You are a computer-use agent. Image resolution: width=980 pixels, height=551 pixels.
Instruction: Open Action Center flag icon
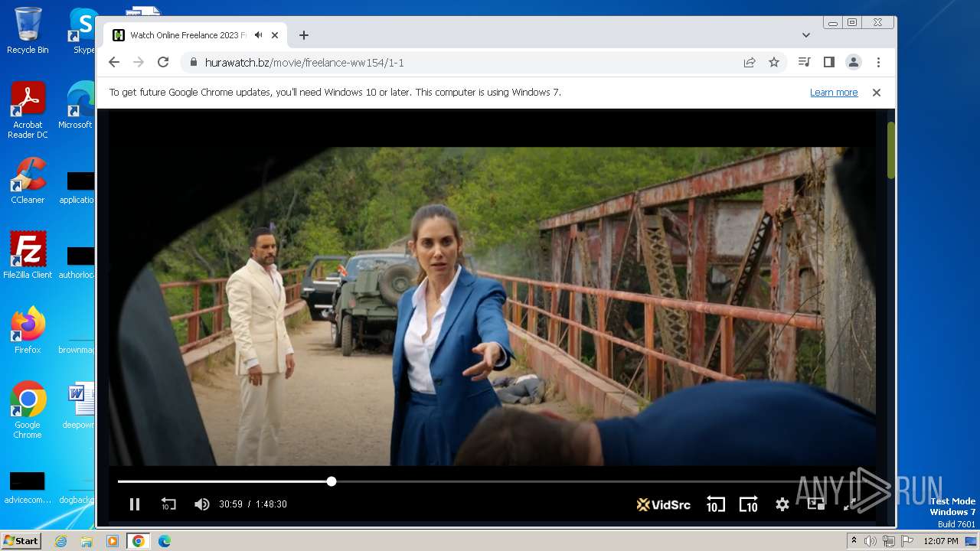coord(906,541)
